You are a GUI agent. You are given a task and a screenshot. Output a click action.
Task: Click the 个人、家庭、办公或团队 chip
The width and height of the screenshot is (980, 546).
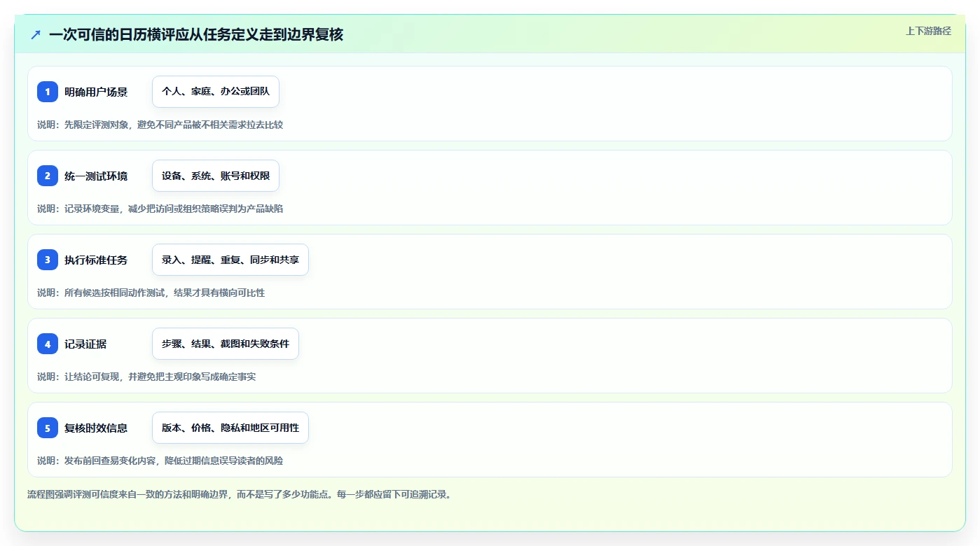point(216,92)
